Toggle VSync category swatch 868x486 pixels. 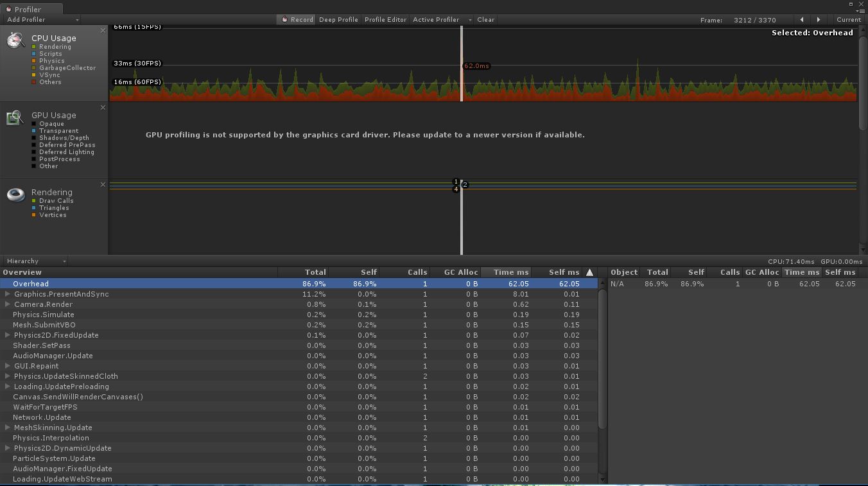tap(34, 75)
